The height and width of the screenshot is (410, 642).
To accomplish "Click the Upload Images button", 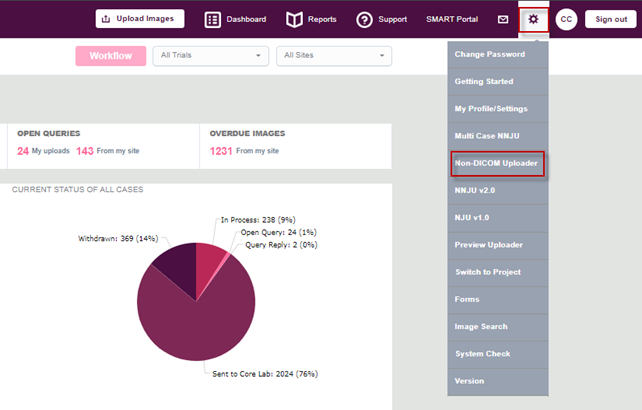I will pyautogui.click(x=140, y=18).
